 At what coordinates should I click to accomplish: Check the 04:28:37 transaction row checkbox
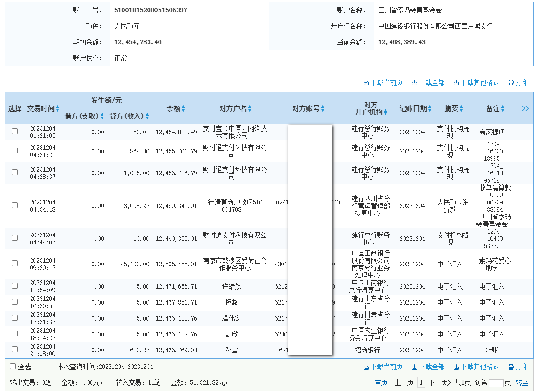click(x=15, y=172)
